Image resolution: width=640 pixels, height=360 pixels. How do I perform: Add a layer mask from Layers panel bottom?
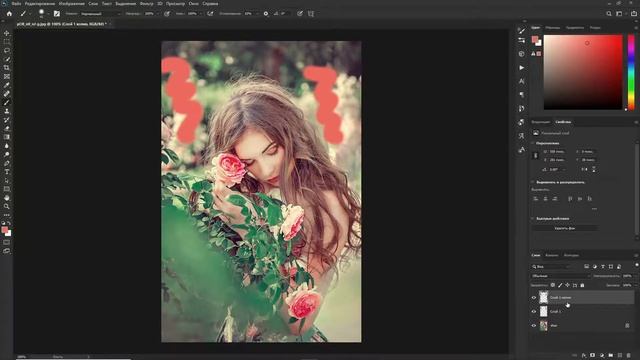(593, 356)
